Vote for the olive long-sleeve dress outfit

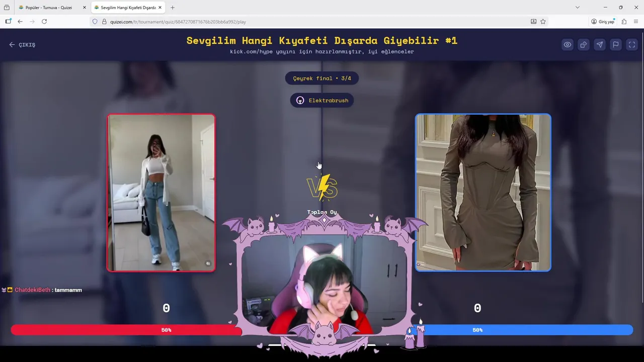point(483,193)
